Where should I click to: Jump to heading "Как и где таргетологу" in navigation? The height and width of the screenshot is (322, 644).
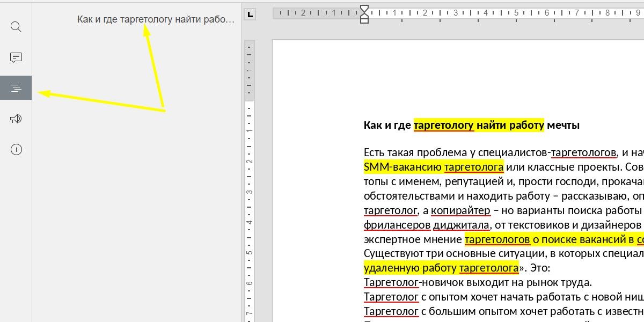pyautogui.click(x=156, y=20)
